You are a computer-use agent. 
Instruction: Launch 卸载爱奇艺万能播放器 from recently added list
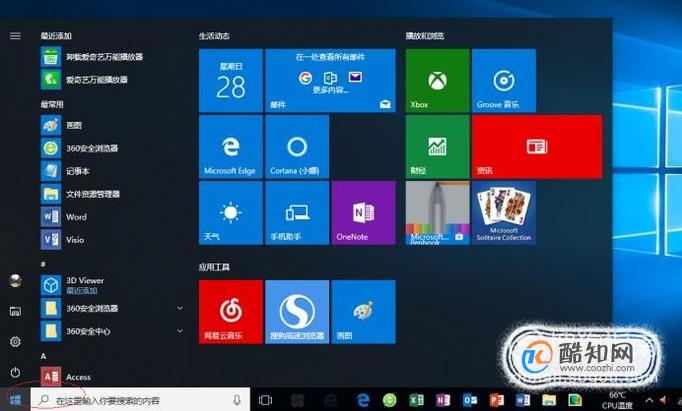pos(92,57)
